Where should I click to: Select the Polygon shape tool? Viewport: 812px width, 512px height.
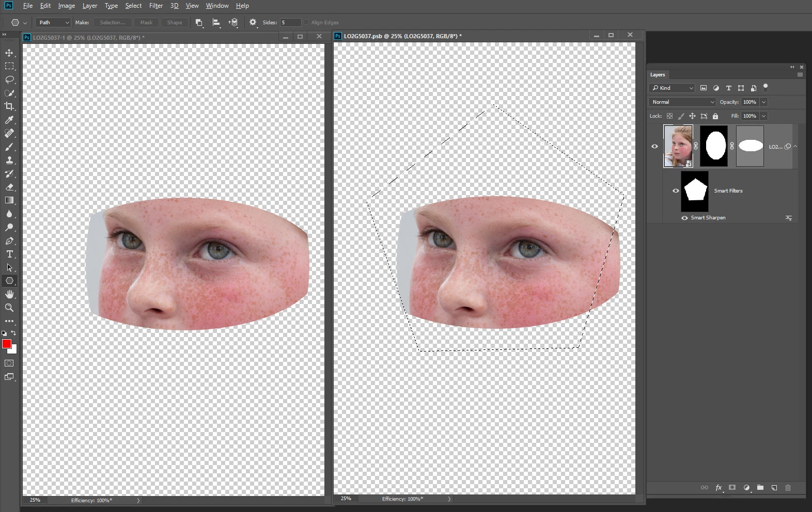[9, 281]
